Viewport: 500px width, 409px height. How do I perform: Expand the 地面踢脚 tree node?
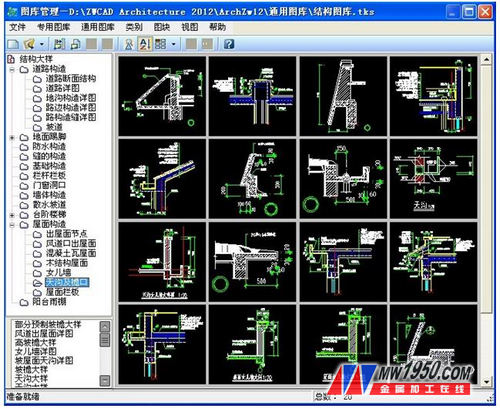12,137
